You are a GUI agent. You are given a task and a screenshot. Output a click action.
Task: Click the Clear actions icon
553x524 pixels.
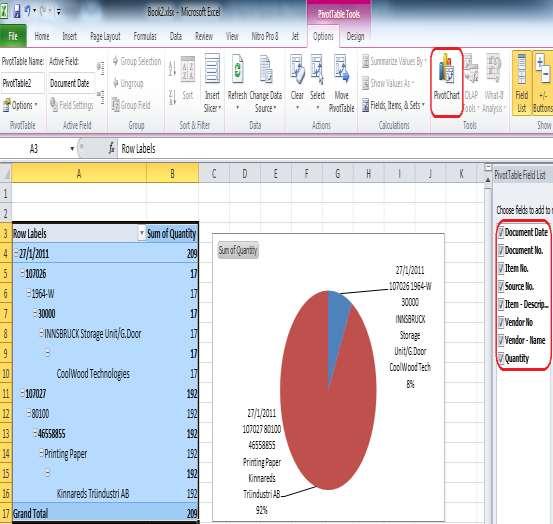(x=297, y=69)
